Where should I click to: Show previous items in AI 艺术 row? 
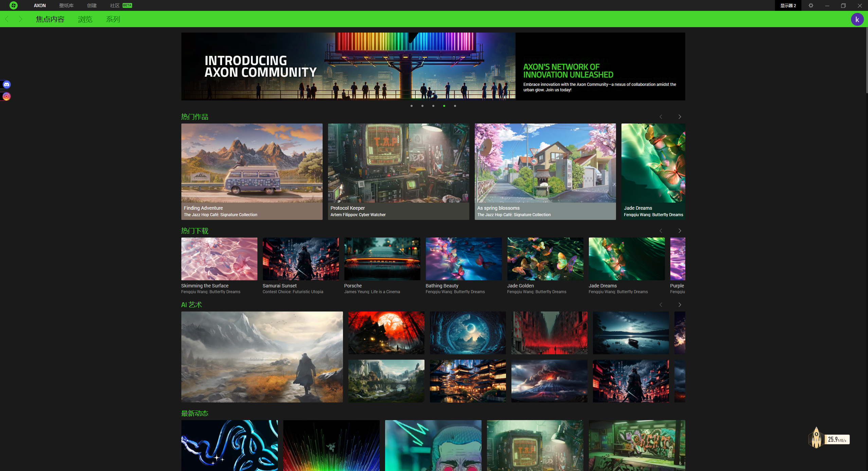click(661, 305)
